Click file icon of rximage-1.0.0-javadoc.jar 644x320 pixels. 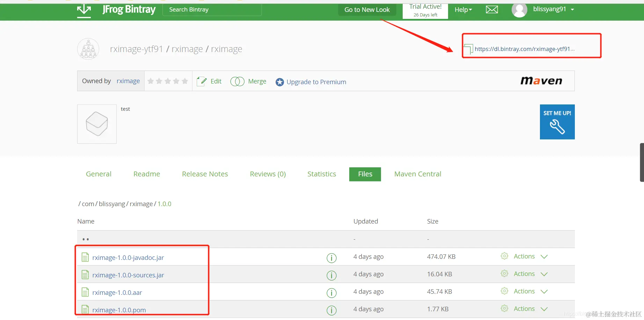(x=85, y=257)
